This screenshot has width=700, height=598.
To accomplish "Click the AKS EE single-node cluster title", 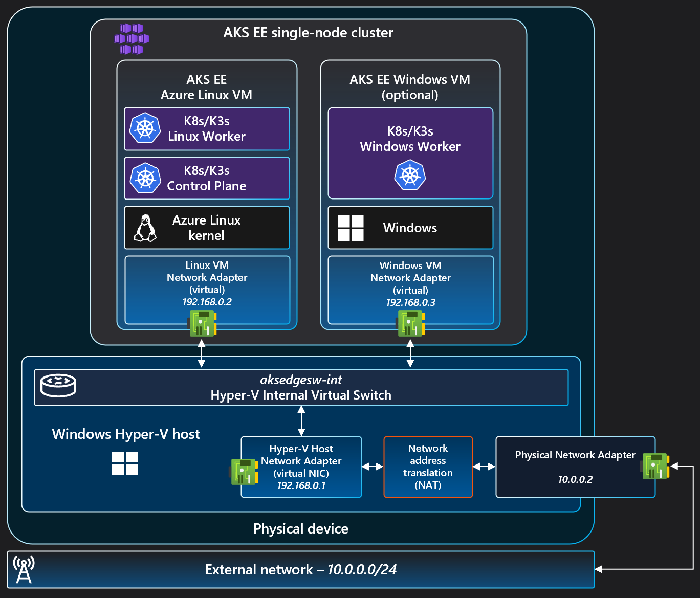I will pos(309,33).
